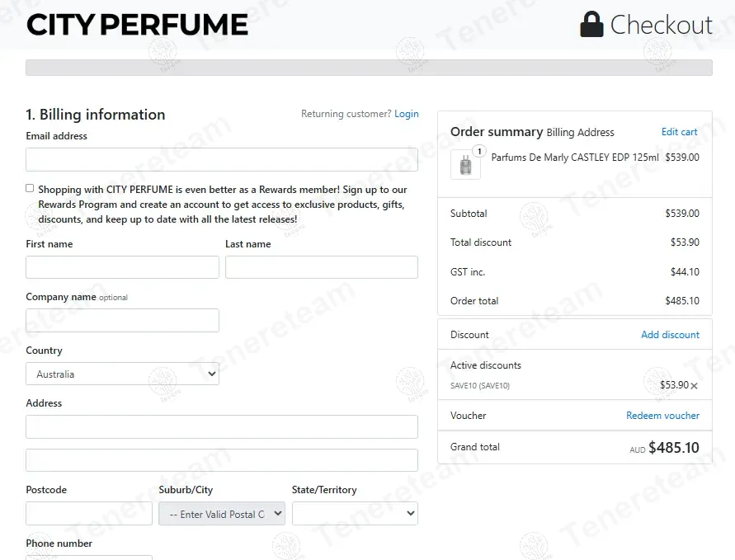
Task: Select the Redeem voucher link
Action: click(x=662, y=416)
